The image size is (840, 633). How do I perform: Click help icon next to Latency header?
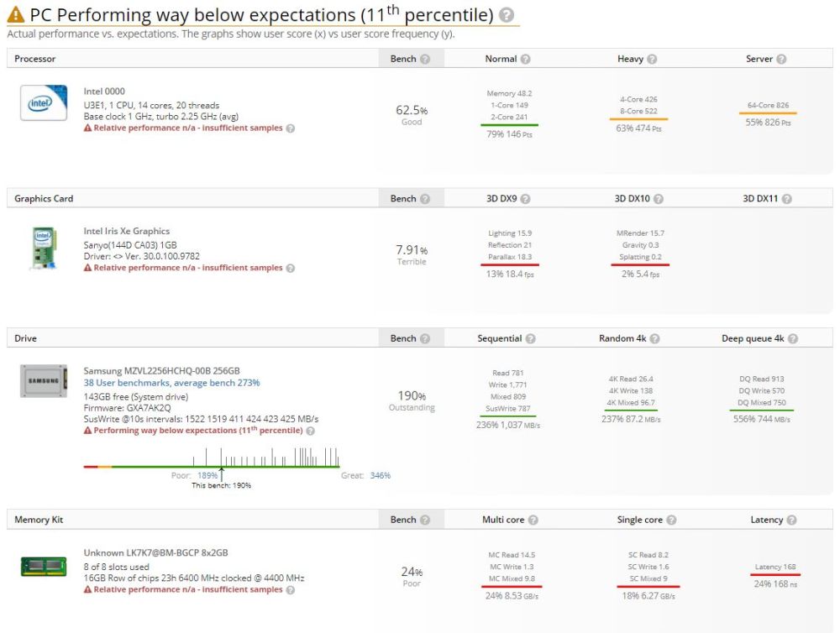[x=791, y=521]
